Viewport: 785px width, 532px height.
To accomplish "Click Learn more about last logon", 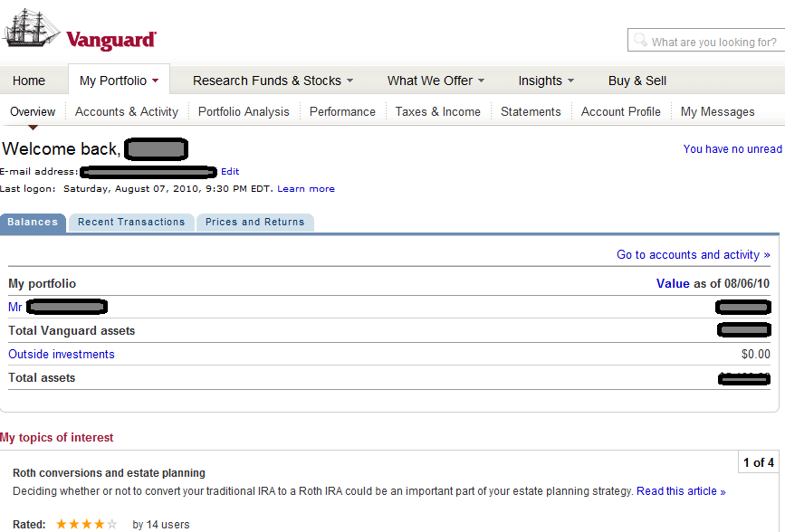I will point(306,189).
